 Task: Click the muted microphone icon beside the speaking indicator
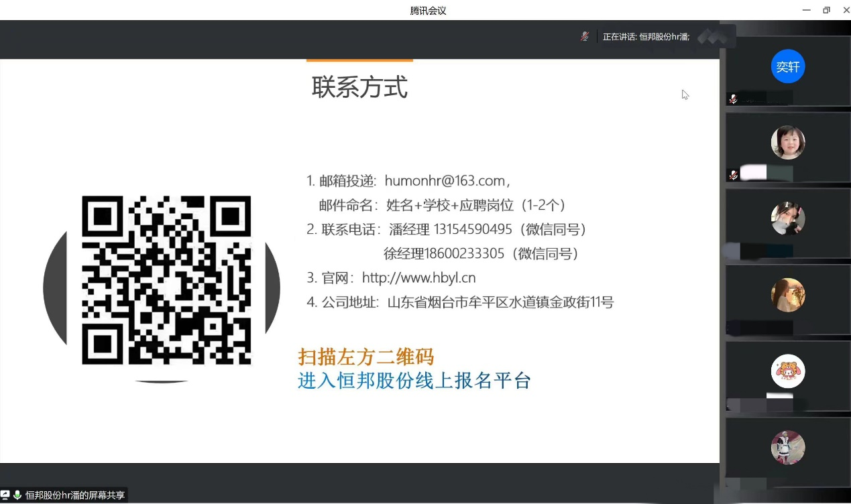(585, 36)
